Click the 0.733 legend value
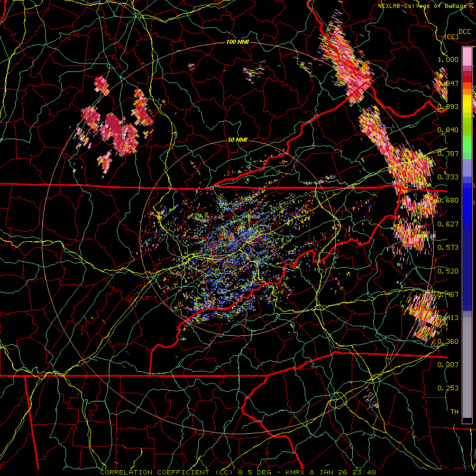This screenshot has height=476, width=476. coord(448,177)
